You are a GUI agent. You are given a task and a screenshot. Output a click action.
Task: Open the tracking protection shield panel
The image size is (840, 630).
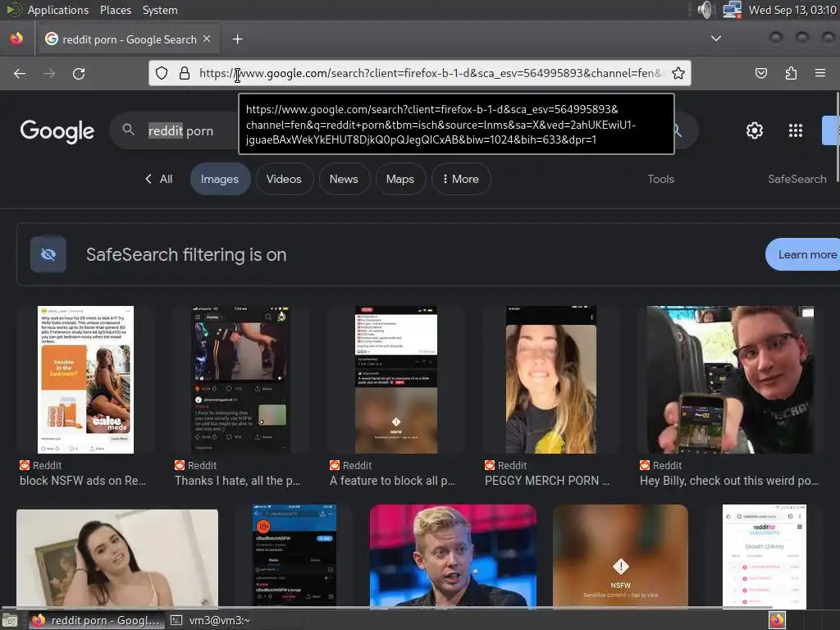point(162,73)
